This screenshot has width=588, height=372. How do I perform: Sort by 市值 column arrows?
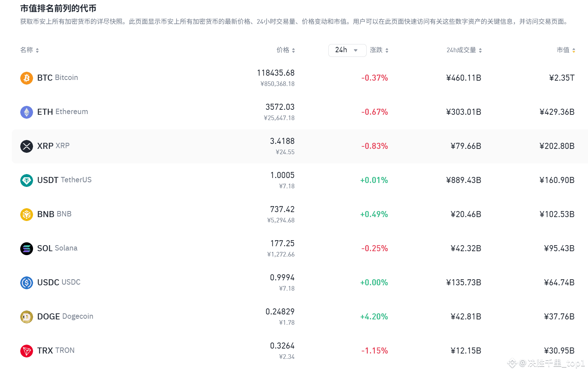coord(574,50)
